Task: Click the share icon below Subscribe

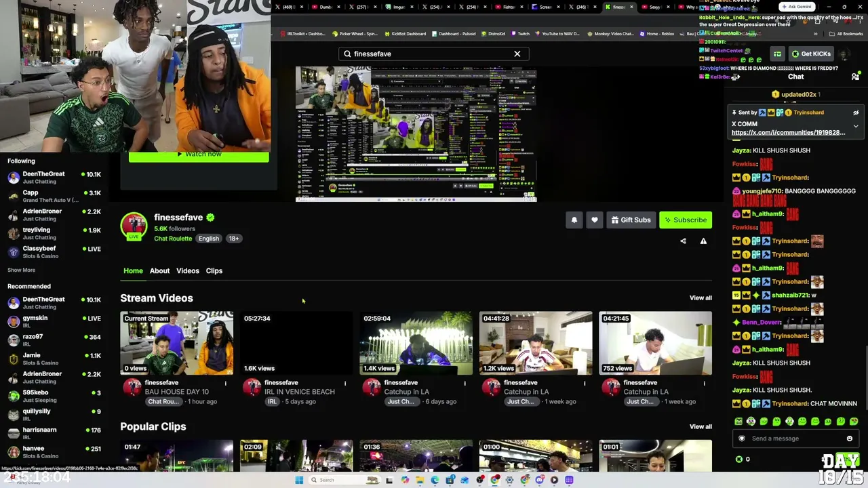Action: [x=683, y=241]
